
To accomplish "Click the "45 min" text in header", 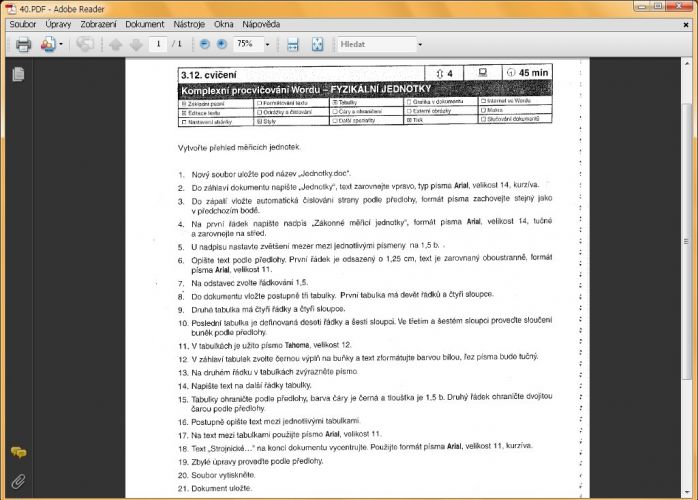I will pos(533,73).
